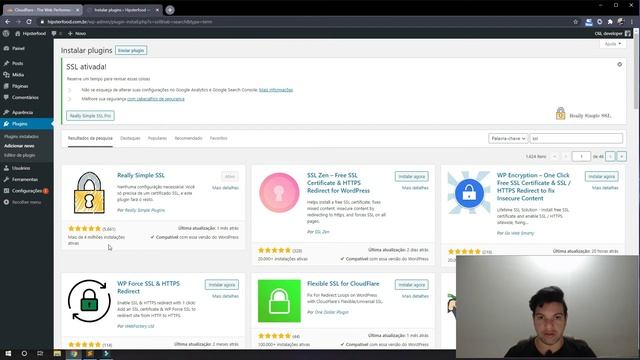Switch to the Favoritos tab
Image resolution: width=640 pixels, height=360 pixels.
[218, 138]
